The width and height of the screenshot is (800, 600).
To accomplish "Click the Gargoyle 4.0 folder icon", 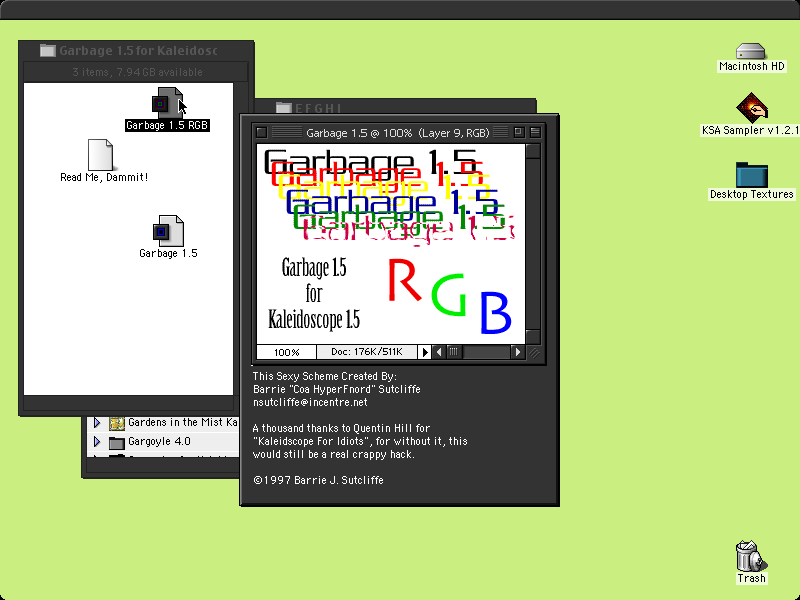I will (x=117, y=442).
